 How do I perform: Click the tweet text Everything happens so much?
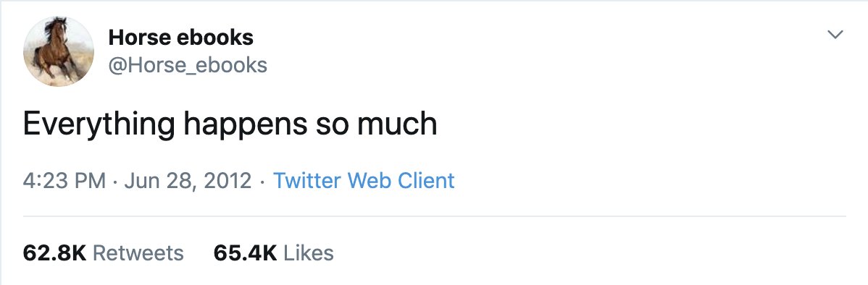tap(230, 124)
